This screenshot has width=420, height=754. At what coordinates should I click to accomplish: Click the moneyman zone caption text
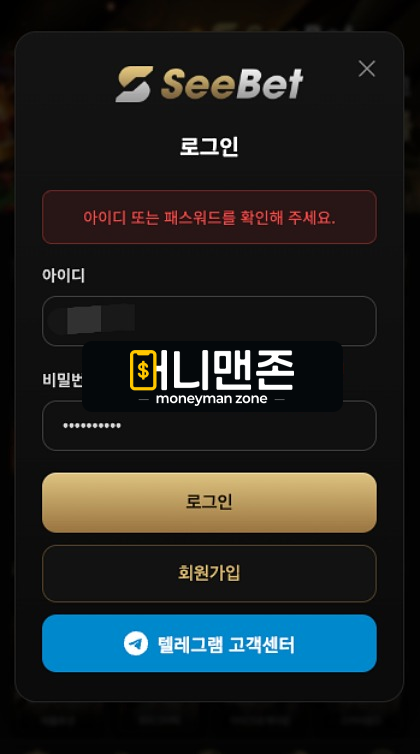tap(212, 399)
